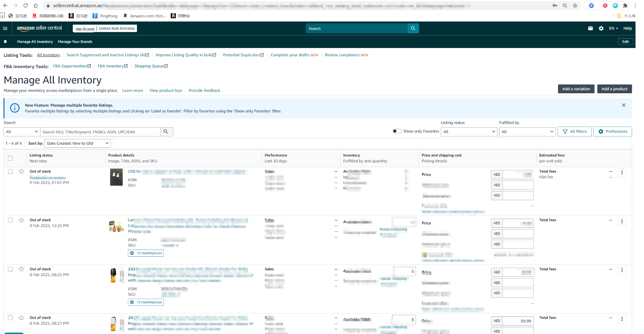Open the kebab menu for first listing
This screenshot has height=334, width=644.
[x=622, y=173]
